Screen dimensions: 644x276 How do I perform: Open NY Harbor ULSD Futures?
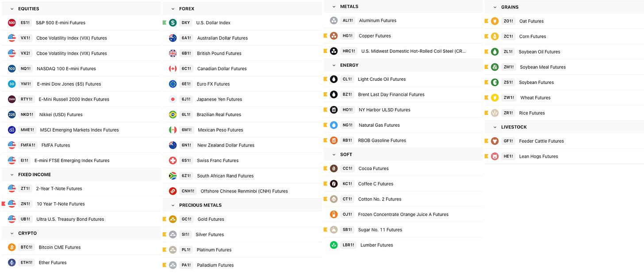403,110
